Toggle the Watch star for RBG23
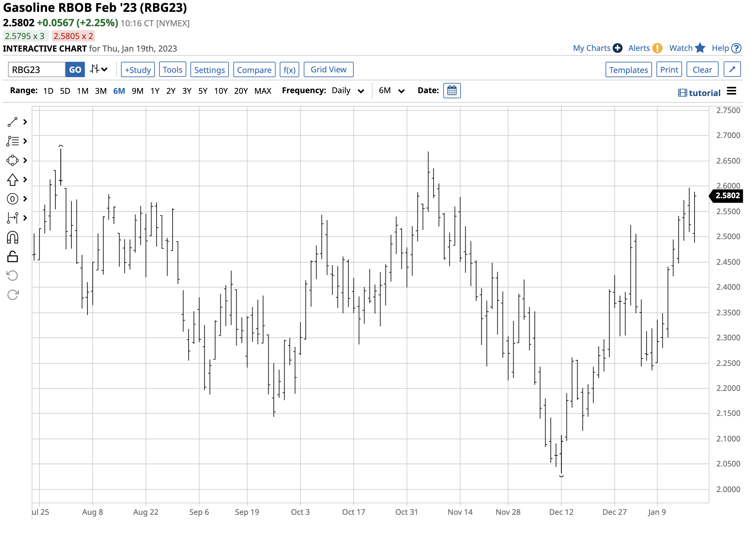This screenshot has width=756, height=534. pos(700,48)
